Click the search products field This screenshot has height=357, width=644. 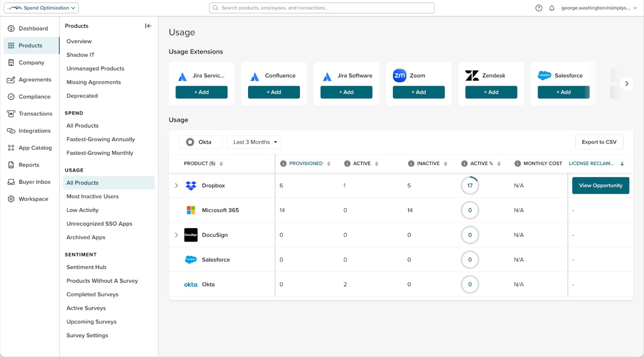322,7
